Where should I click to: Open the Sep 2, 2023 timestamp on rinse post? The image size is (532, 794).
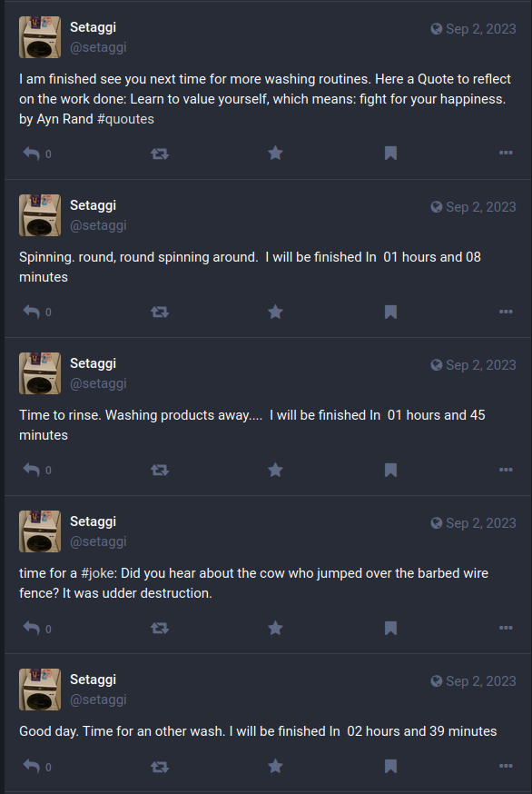[480, 365]
